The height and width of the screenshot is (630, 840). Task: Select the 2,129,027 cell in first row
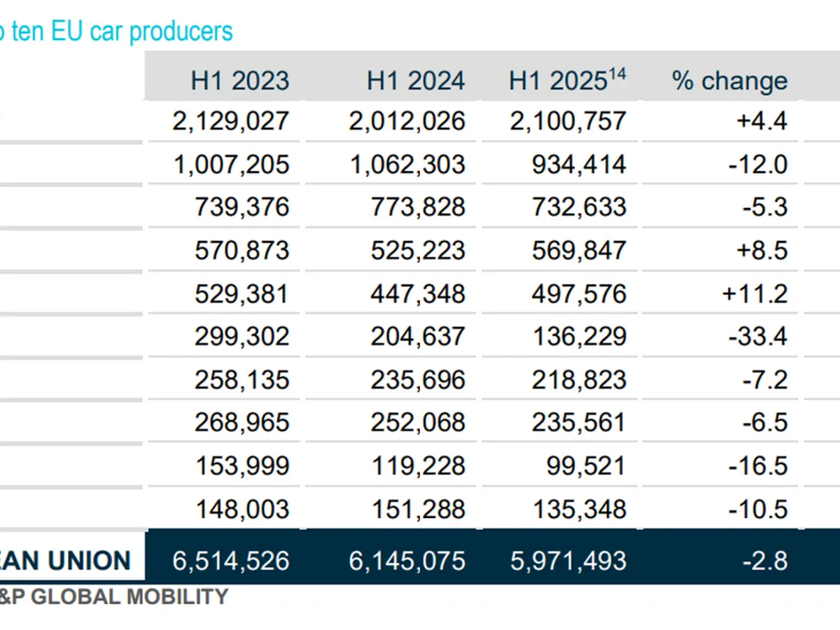pyautogui.click(x=230, y=121)
